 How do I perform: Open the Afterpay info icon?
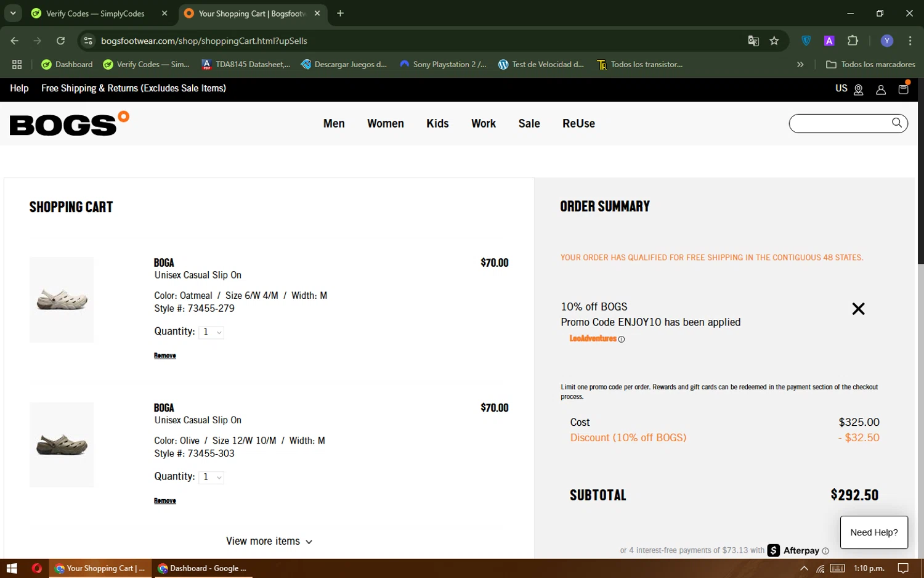[x=825, y=551]
